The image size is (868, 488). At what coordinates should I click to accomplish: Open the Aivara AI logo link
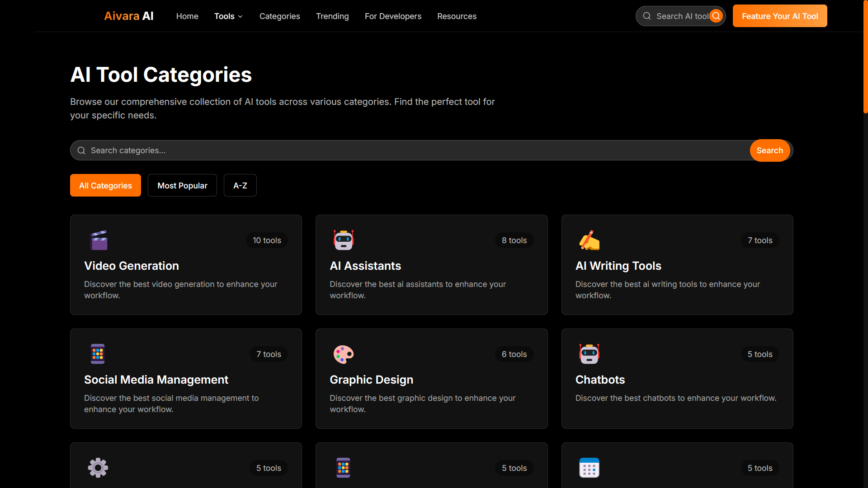click(129, 16)
